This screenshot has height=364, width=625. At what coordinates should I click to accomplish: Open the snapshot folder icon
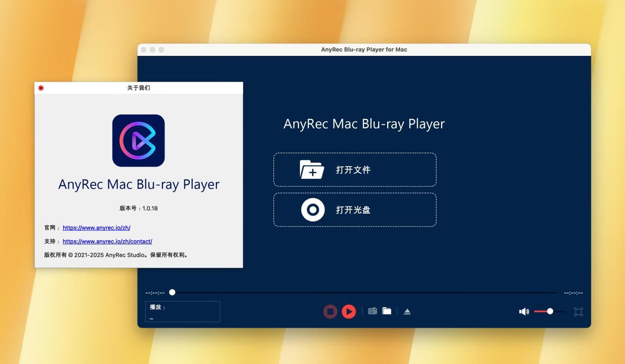(x=387, y=311)
